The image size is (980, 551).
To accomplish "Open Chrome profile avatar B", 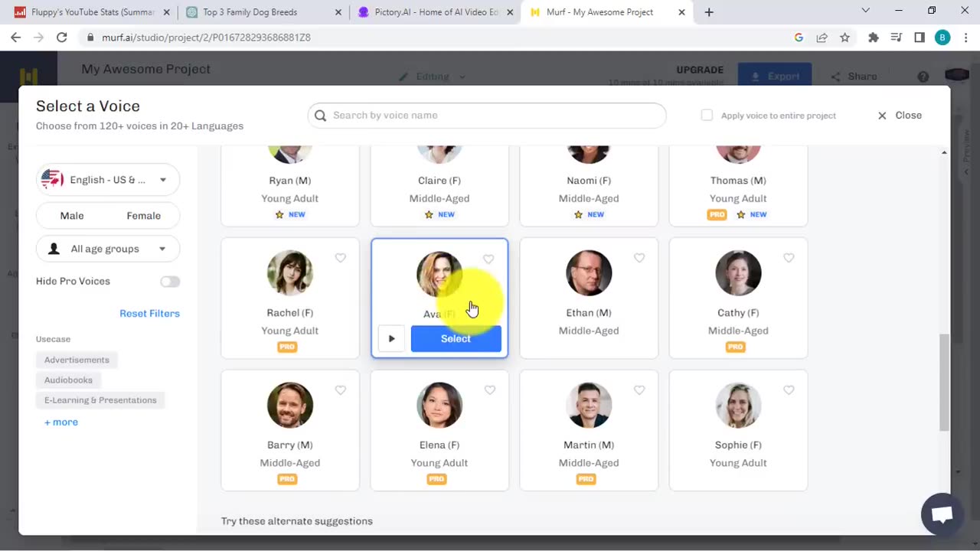I will [942, 37].
